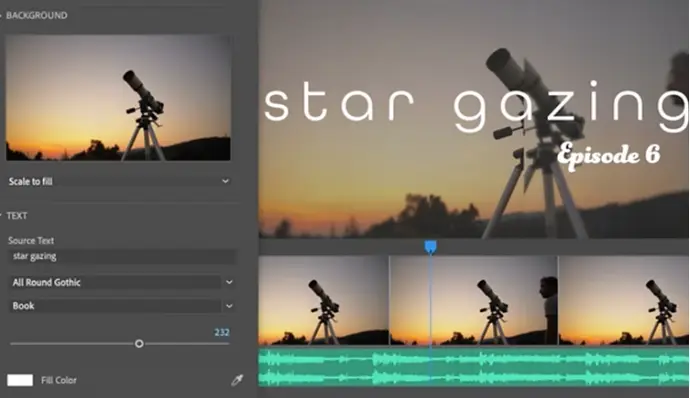This screenshot has height=398, width=690.
Task: Open the Book font style dropdown
Action: pos(121,306)
